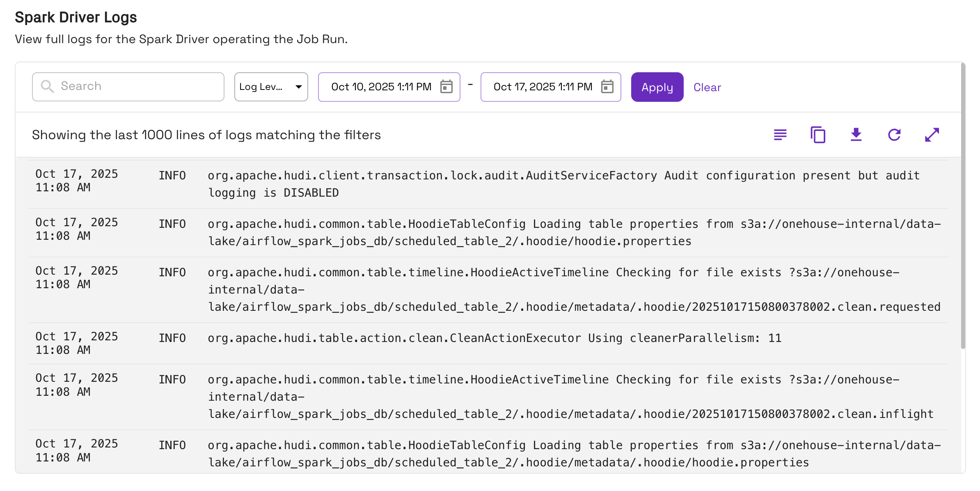This screenshot has width=980, height=491.
Task: Copy logs to clipboard icon
Action: point(817,135)
